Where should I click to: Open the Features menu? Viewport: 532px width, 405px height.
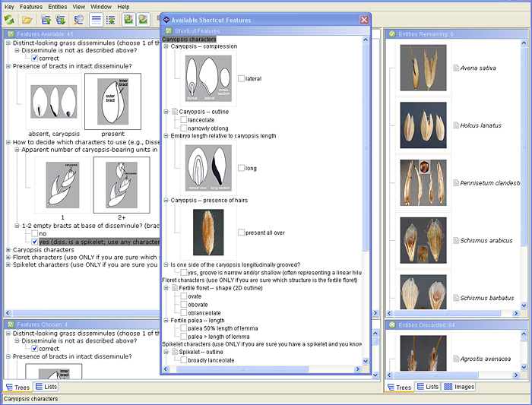pyautogui.click(x=31, y=7)
